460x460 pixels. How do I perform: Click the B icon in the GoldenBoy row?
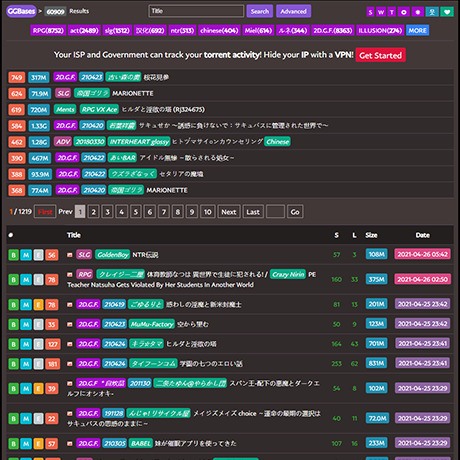coord(13,255)
